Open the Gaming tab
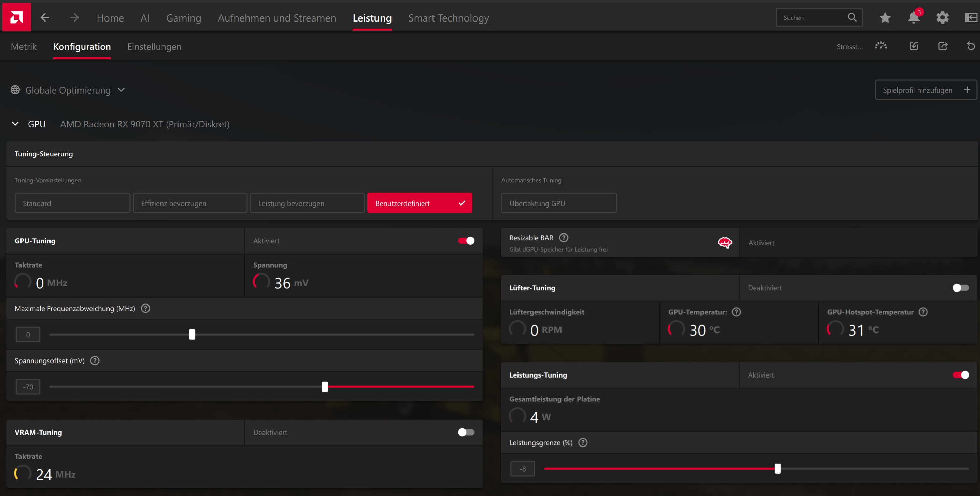Image resolution: width=980 pixels, height=496 pixels. (184, 18)
